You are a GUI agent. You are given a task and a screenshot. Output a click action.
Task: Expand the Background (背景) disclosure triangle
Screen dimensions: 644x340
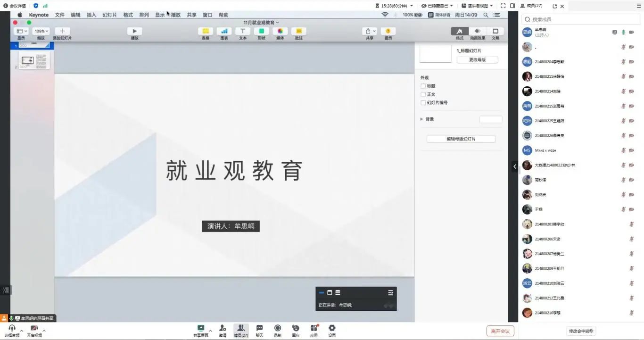421,119
